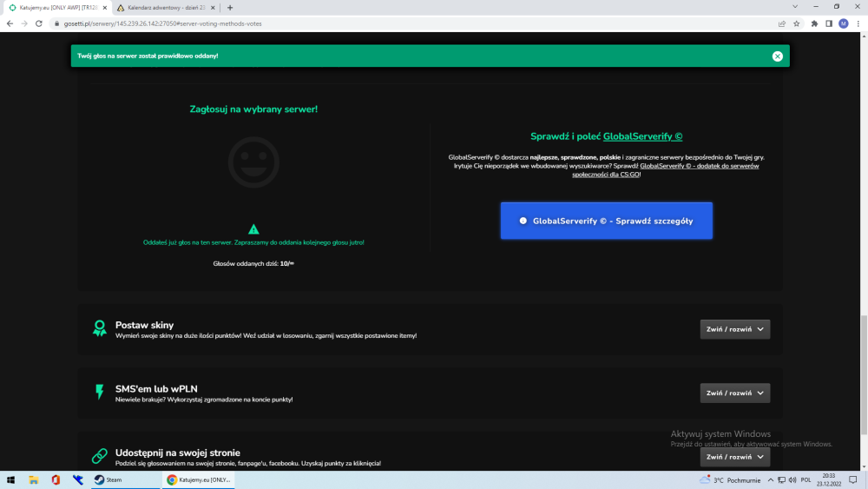Screen dimensions: 868x489
Task: Click the GlobalServerify Sprawdź szczegóły button
Action: coord(606,221)
